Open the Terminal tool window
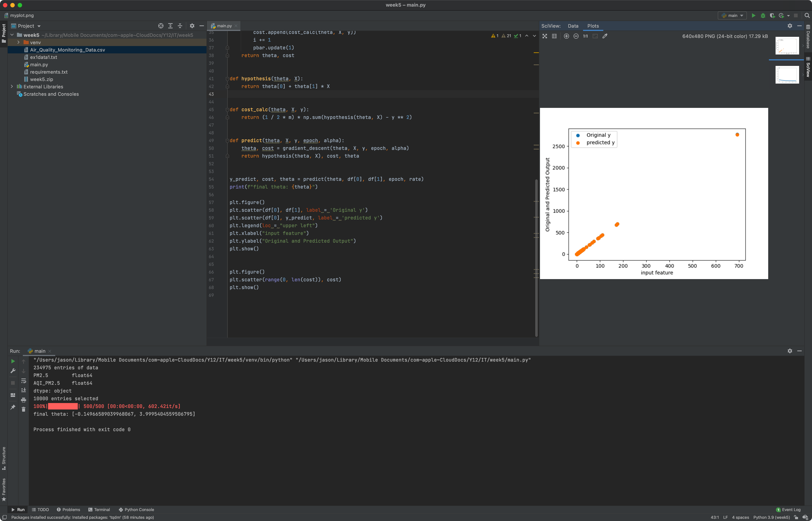The height and width of the screenshot is (521, 812). point(99,510)
